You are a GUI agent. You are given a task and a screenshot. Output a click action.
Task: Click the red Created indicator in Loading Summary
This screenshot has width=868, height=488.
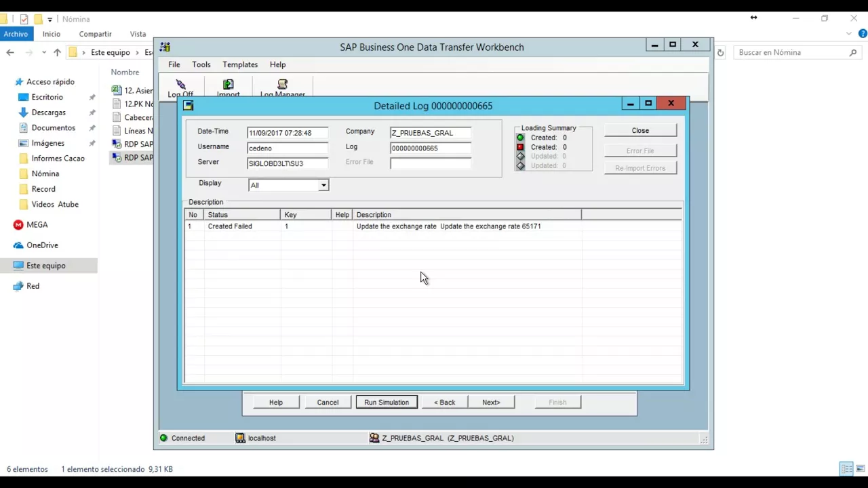coord(520,147)
